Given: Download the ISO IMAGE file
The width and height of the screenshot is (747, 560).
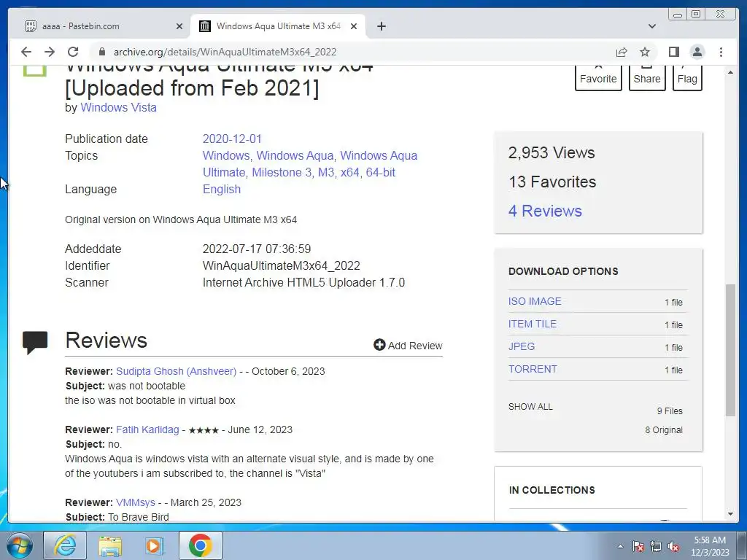Looking at the screenshot, I should click(x=535, y=301).
